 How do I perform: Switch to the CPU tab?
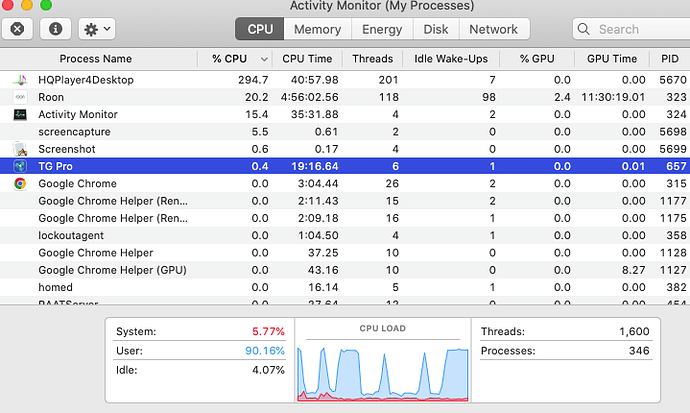point(260,29)
